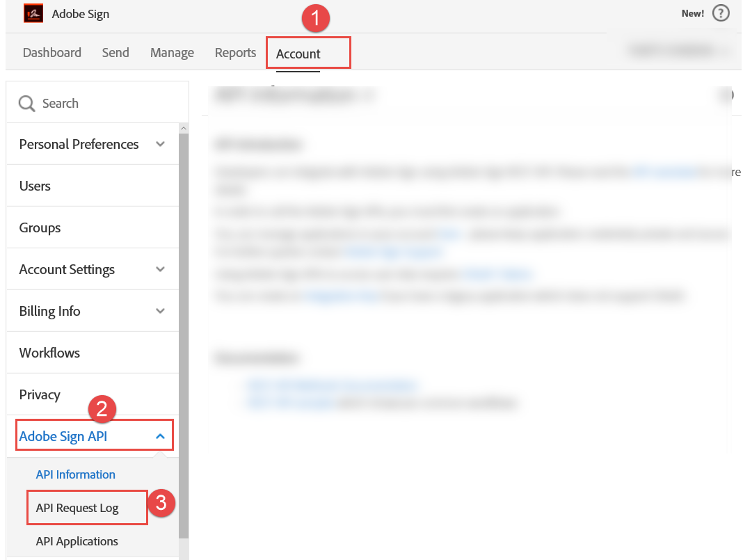
Task: Open Privacy settings in the sidebar
Action: (39, 394)
